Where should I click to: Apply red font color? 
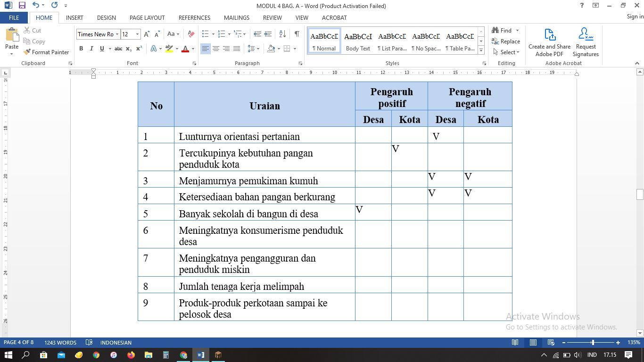coord(185,49)
